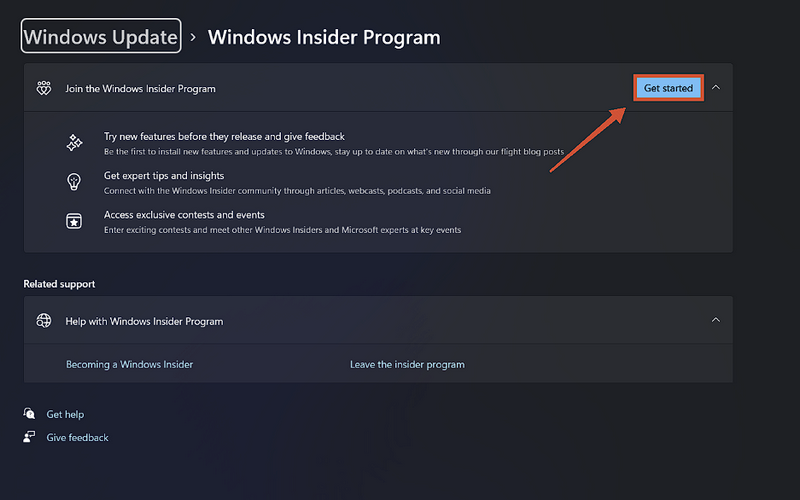The image size is (800, 500).
Task: Click the 'Related support' heading
Action: click(59, 284)
